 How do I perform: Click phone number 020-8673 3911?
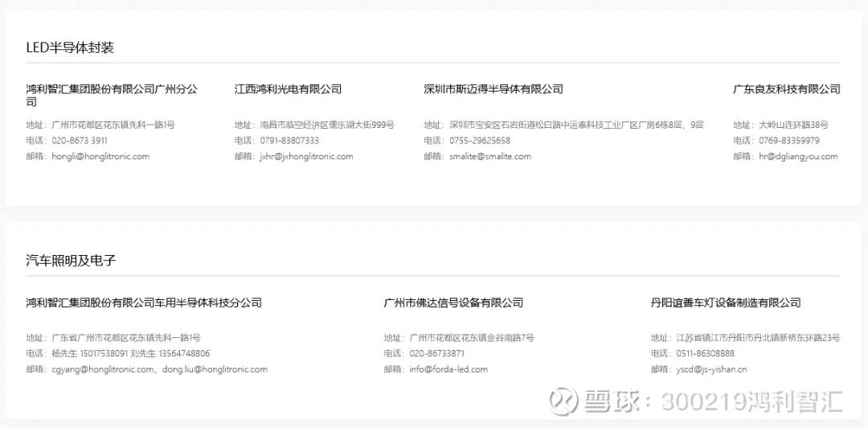(x=80, y=140)
